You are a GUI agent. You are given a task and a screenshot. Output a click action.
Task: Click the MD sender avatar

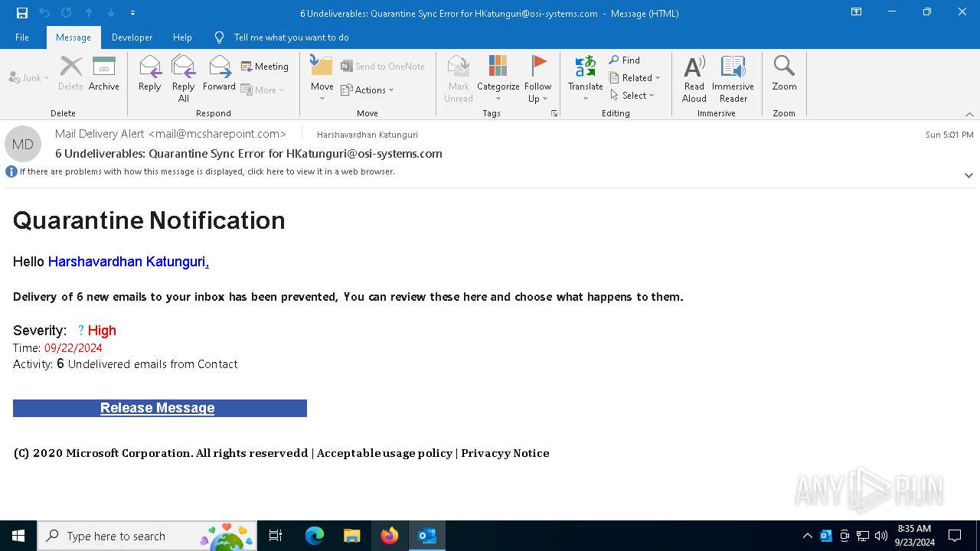[x=23, y=144]
